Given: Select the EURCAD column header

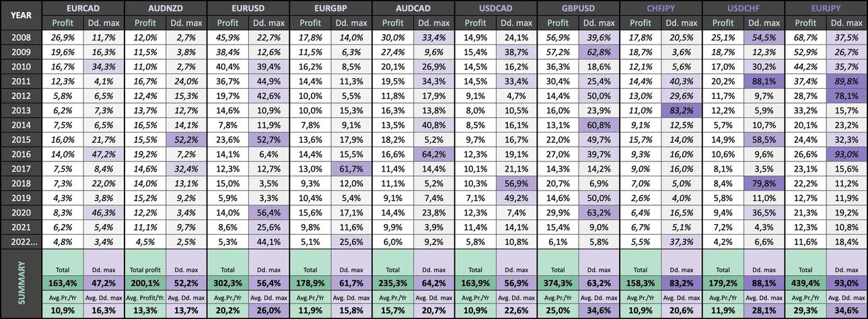Looking at the screenshot, I should (83, 8).
